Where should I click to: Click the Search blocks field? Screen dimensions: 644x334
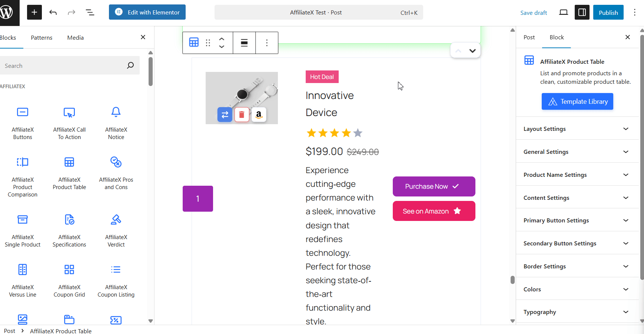pos(67,65)
